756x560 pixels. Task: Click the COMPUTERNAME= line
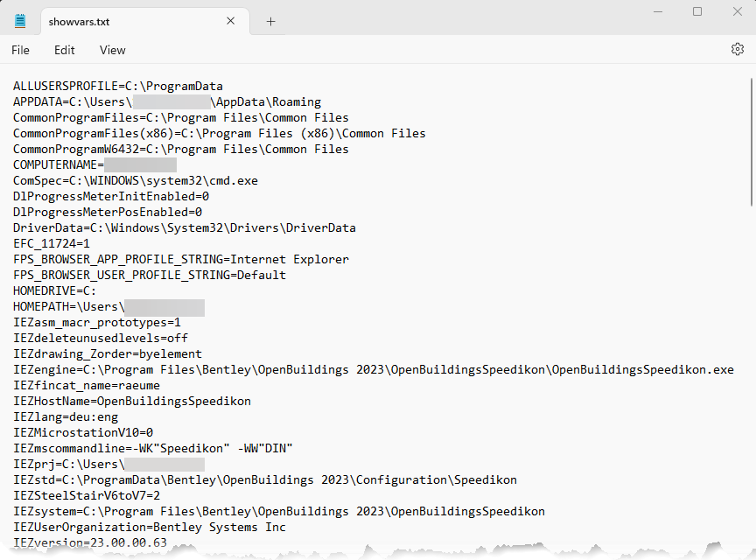(x=94, y=165)
